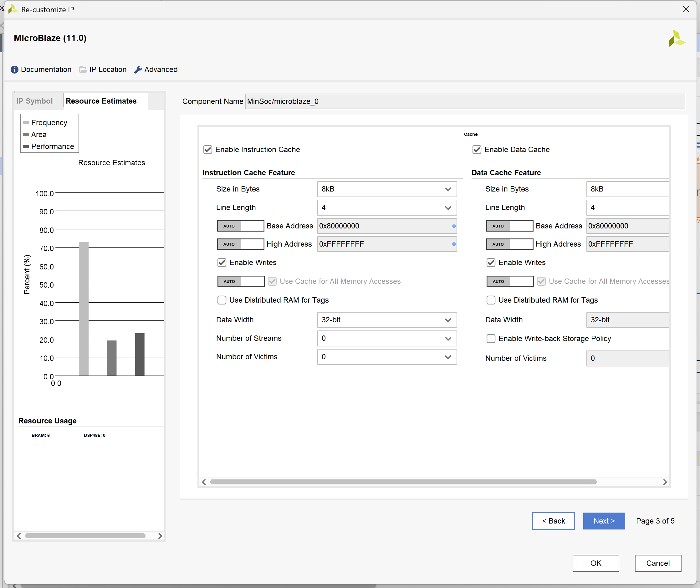Click Next to advance to page 4

pyautogui.click(x=604, y=521)
